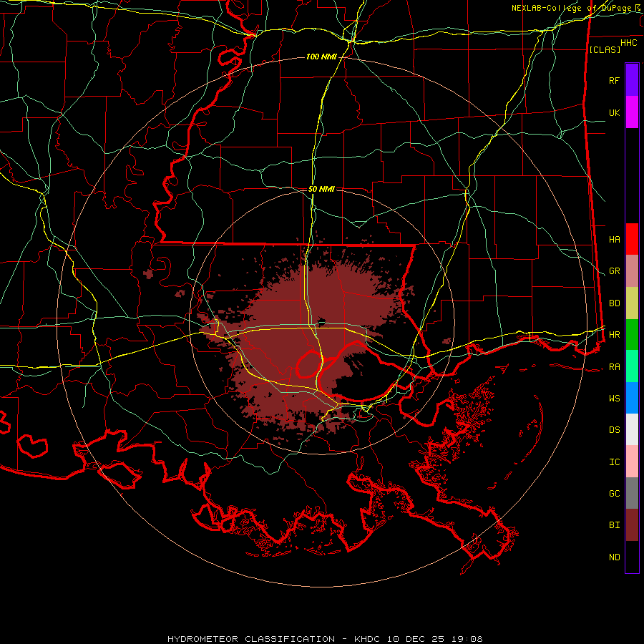Click the UK legend label
Viewport: 644px width, 644px height.
[614, 112]
